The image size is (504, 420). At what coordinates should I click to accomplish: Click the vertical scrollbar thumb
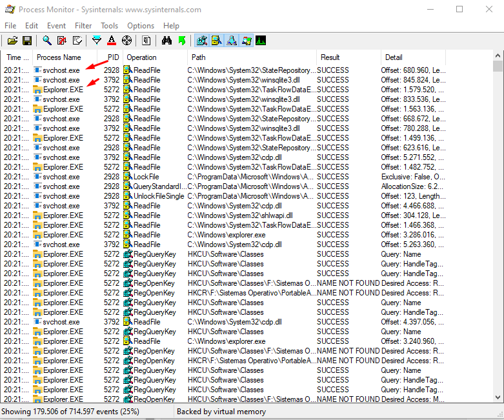(498, 66)
